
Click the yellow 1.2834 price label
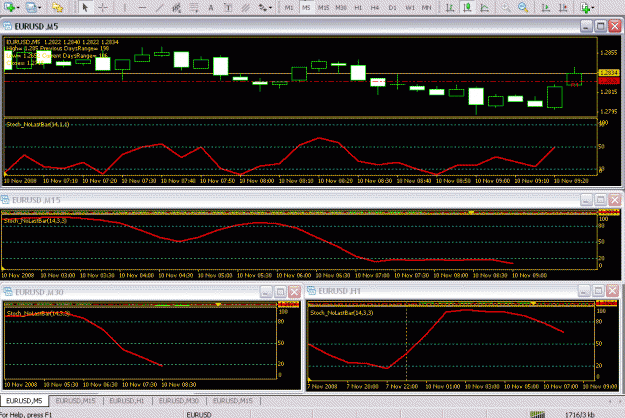click(609, 73)
